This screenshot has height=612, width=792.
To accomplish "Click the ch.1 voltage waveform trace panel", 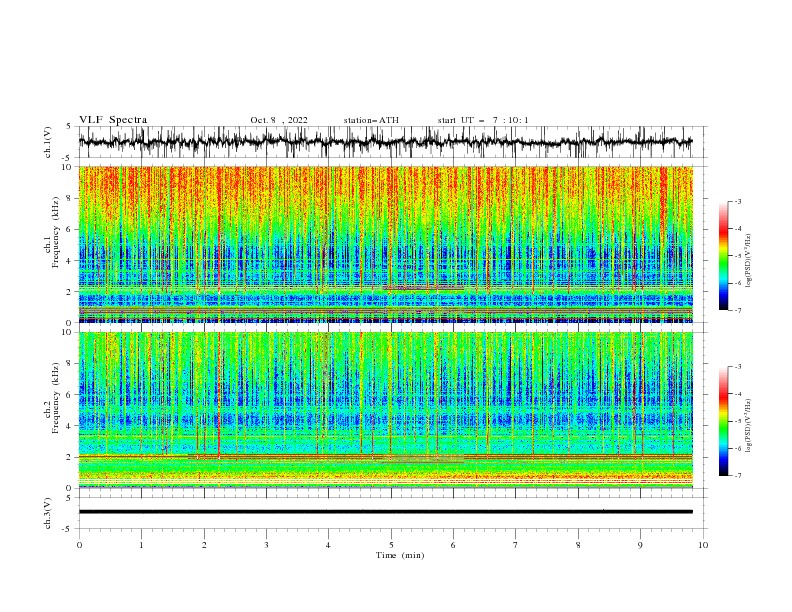I will tap(393, 142).
